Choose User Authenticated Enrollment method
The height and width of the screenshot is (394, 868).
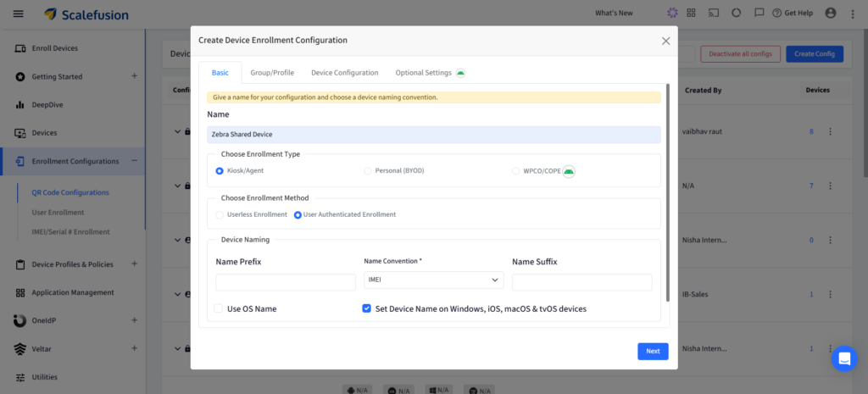298,214
